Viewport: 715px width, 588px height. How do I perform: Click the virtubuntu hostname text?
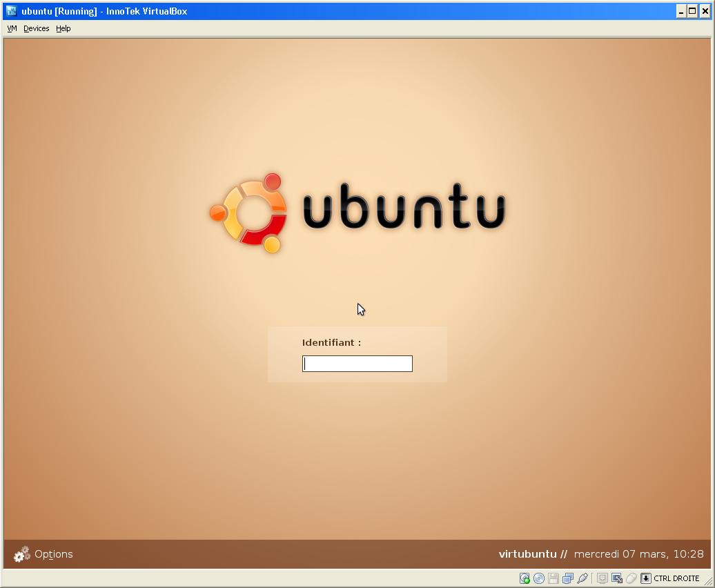point(527,554)
